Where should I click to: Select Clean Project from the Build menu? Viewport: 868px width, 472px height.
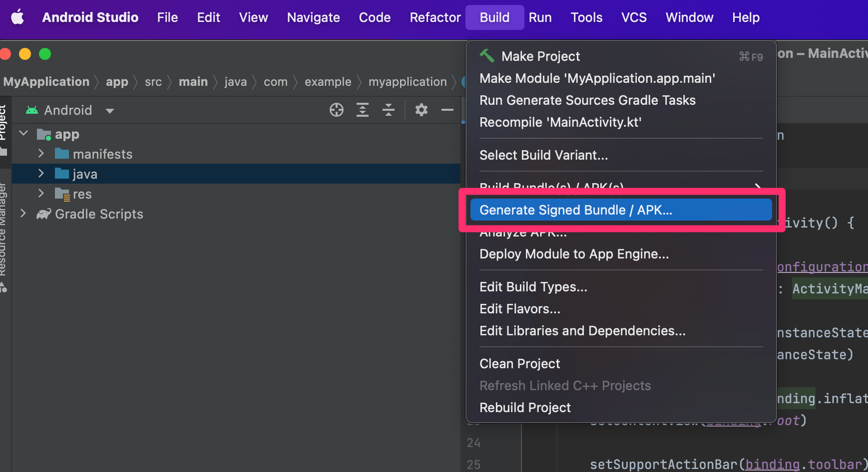point(519,363)
